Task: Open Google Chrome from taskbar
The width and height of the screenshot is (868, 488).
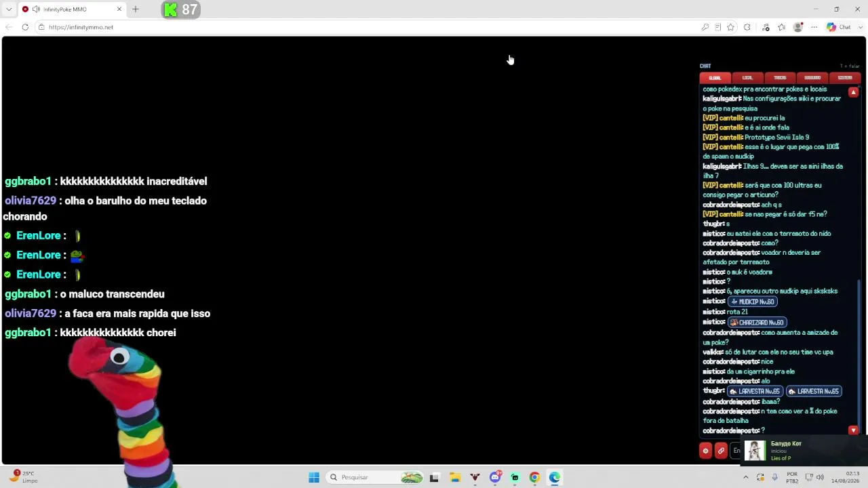Action: (x=534, y=477)
